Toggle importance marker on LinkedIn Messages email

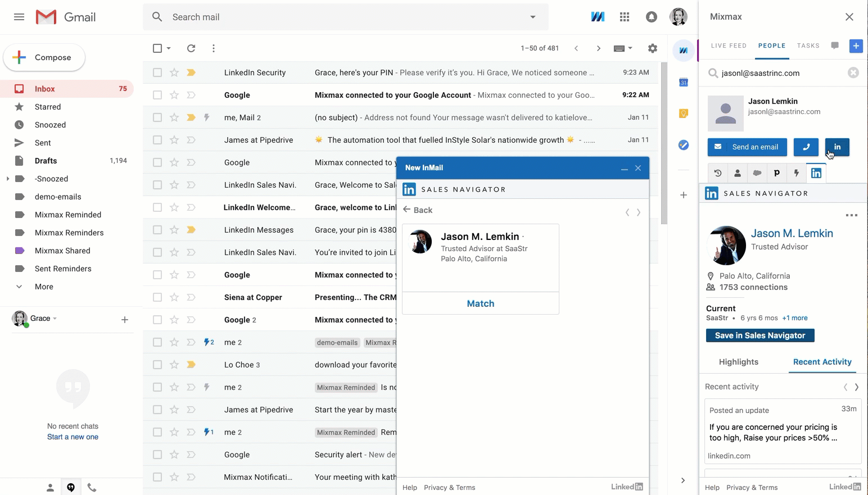click(x=191, y=230)
